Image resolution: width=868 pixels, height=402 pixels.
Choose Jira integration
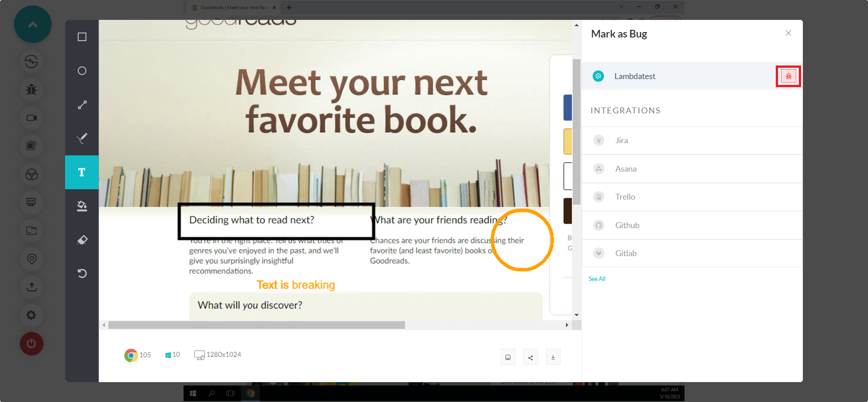621,140
